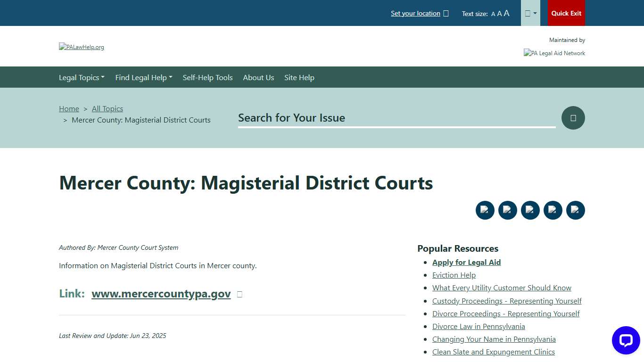The width and height of the screenshot is (644, 362).
Task: Expand the Find Legal Help dropdown
Action: [x=143, y=77]
